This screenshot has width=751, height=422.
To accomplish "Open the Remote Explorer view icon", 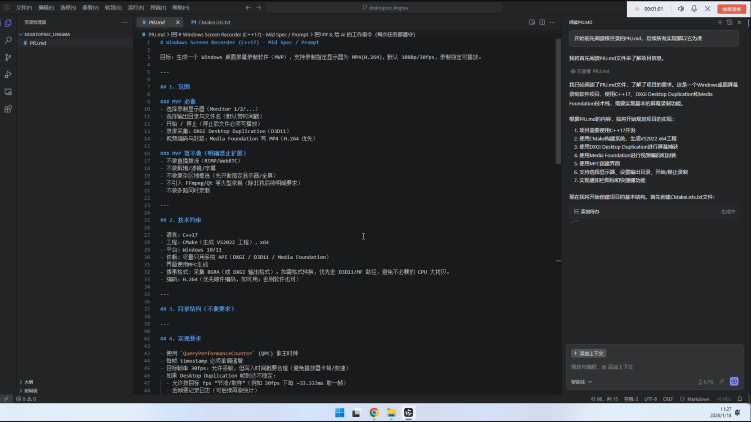I will [8, 92].
